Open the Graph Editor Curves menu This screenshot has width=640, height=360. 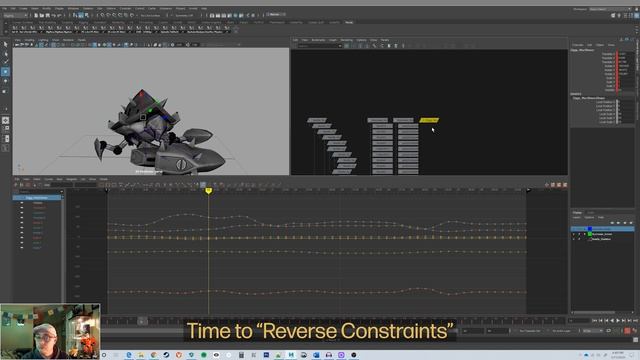(x=49, y=179)
